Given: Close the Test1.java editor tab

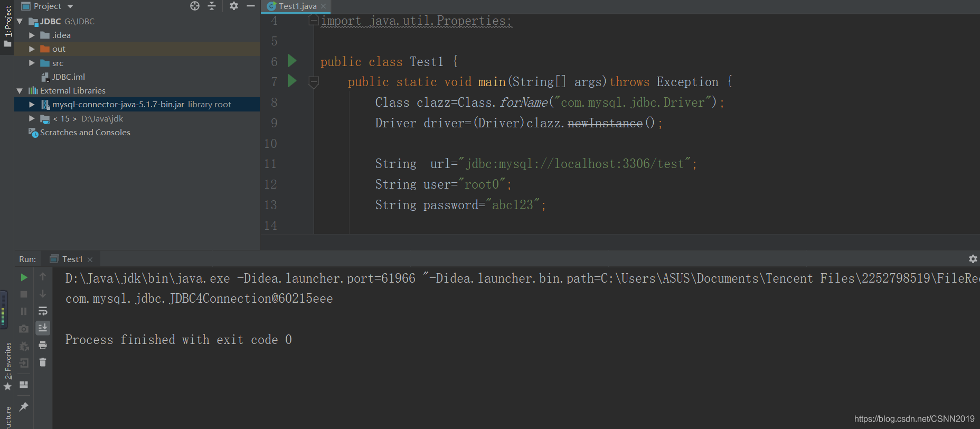Looking at the screenshot, I should (x=324, y=6).
